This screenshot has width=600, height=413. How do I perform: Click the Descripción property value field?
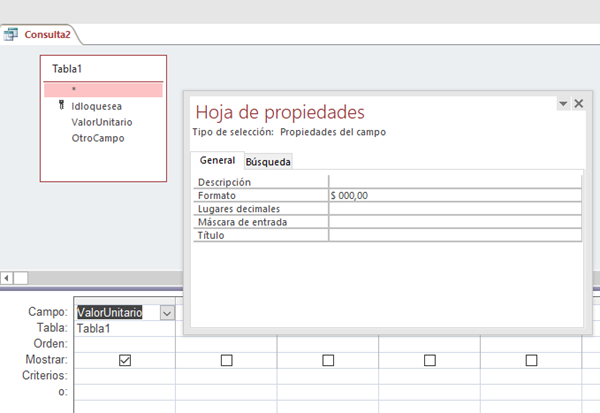454,182
